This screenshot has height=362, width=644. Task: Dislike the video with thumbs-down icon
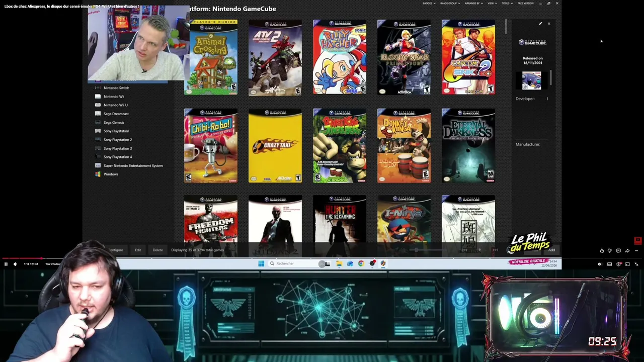click(x=609, y=250)
